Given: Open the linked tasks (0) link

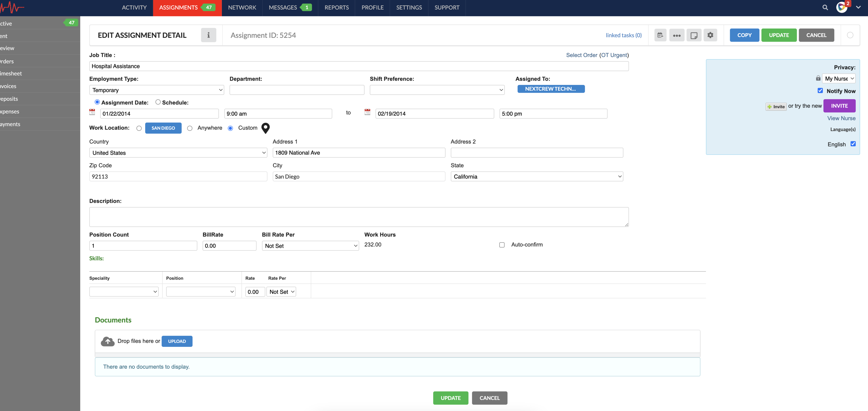Looking at the screenshot, I should click(x=623, y=35).
